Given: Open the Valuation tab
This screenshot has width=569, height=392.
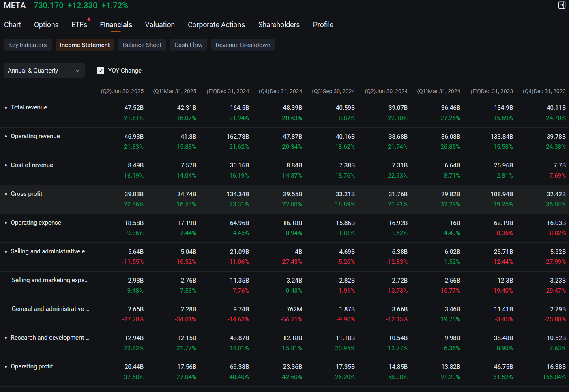Looking at the screenshot, I should (160, 25).
